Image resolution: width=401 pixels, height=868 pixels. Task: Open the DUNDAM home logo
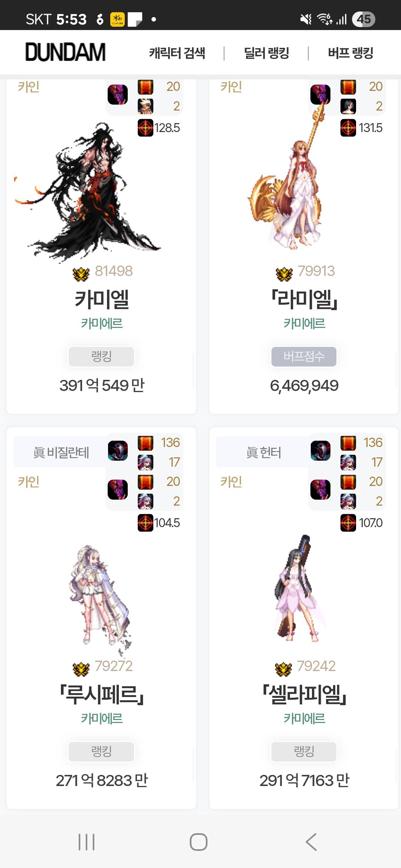[x=65, y=52]
